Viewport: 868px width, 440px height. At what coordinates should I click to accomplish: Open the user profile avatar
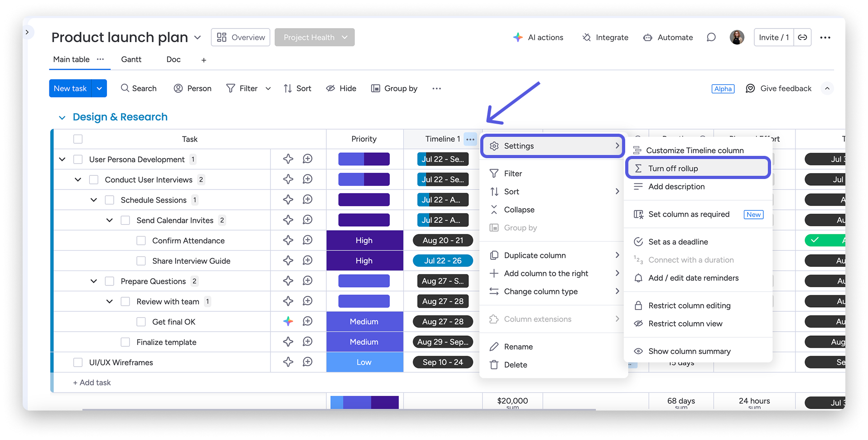click(x=737, y=38)
